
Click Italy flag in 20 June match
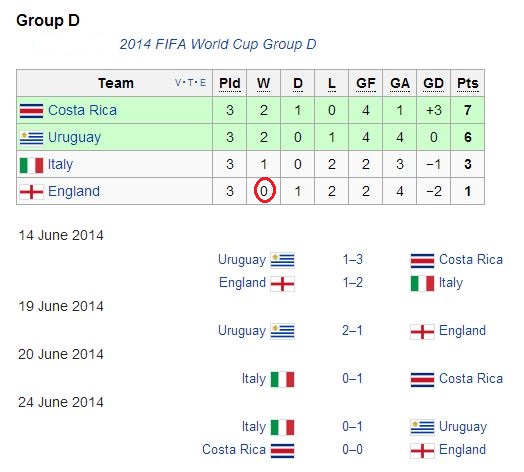[282, 379]
